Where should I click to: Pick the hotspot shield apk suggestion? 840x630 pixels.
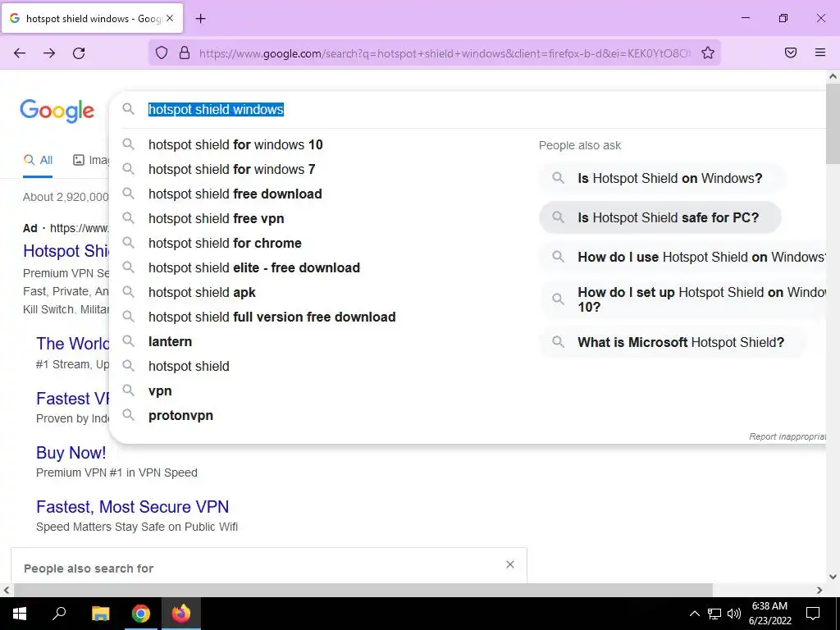point(202,293)
